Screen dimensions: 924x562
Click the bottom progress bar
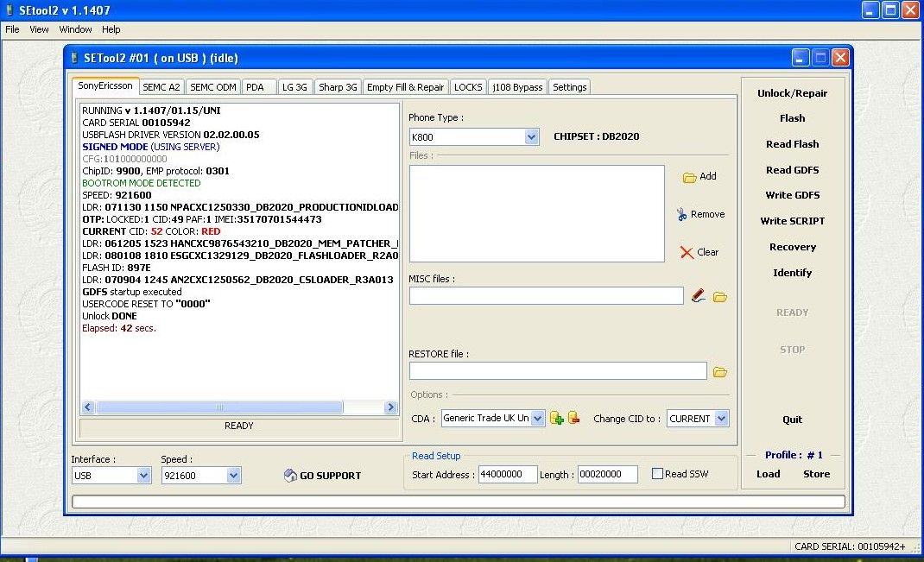pos(459,502)
